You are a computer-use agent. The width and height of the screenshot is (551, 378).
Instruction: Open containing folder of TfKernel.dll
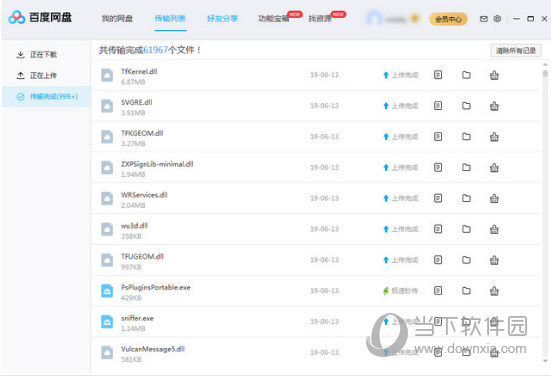(x=466, y=75)
